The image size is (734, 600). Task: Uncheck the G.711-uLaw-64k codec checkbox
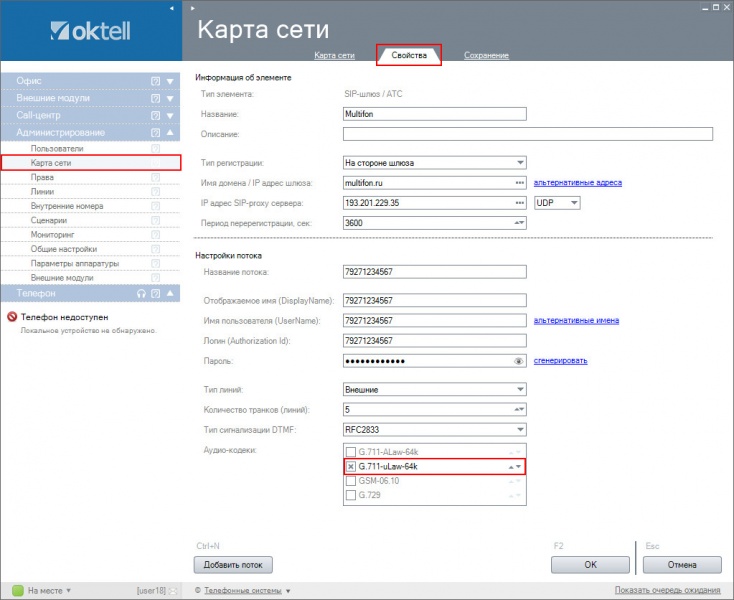[x=351, y=467]
